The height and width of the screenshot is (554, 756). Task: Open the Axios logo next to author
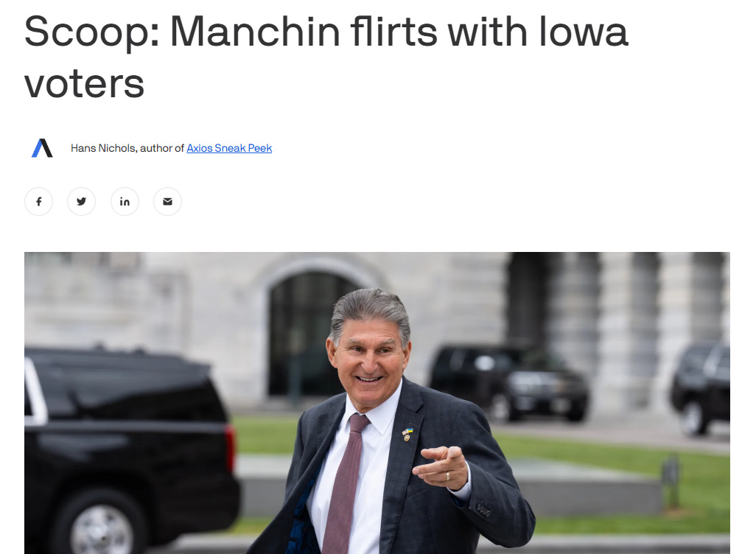42,148
